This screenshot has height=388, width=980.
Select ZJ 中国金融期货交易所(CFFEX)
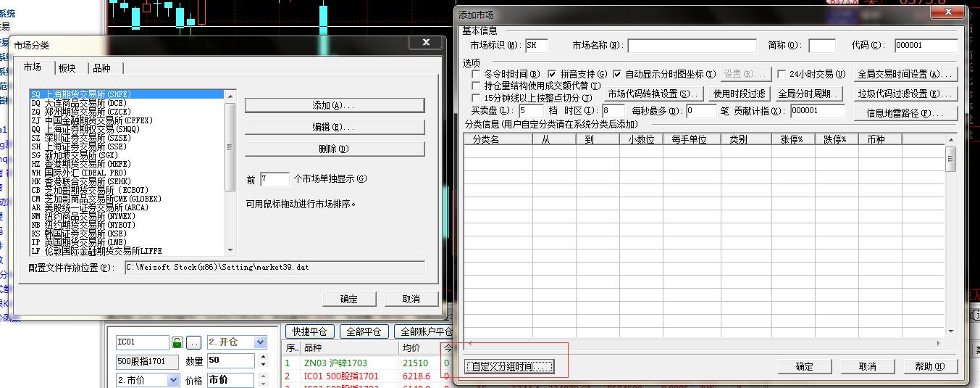(x=126, y=120)
